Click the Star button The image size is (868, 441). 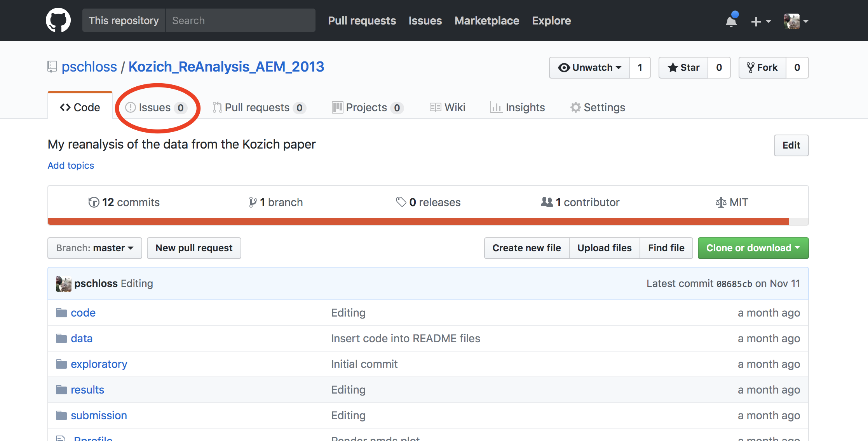pos(683,68)
